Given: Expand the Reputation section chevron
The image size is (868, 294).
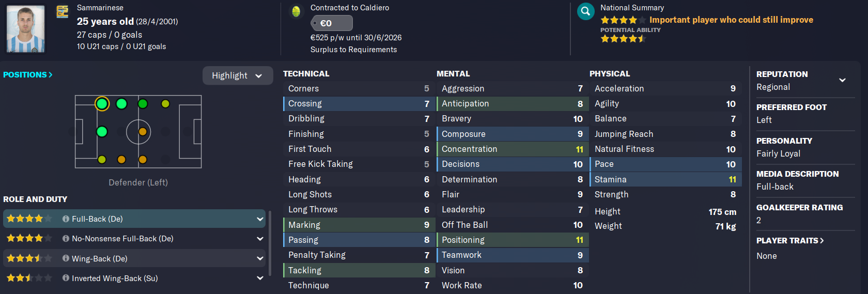Looking at the screenshot, I should pos(842,80).
